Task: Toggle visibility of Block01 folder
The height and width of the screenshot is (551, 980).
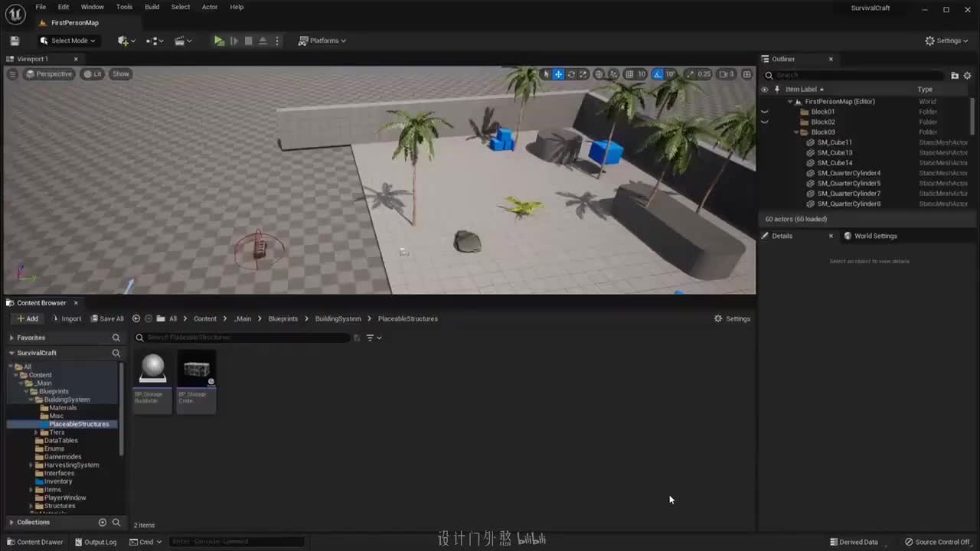Action: coord(764,112)
